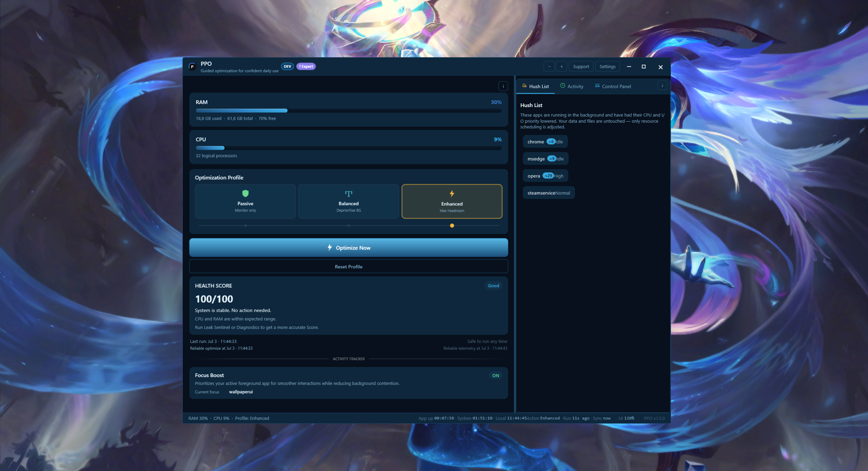Click 'RAM 30%' in the status bar
The width and height of the screenshot is (868, 471).
(x=198, y=418)
